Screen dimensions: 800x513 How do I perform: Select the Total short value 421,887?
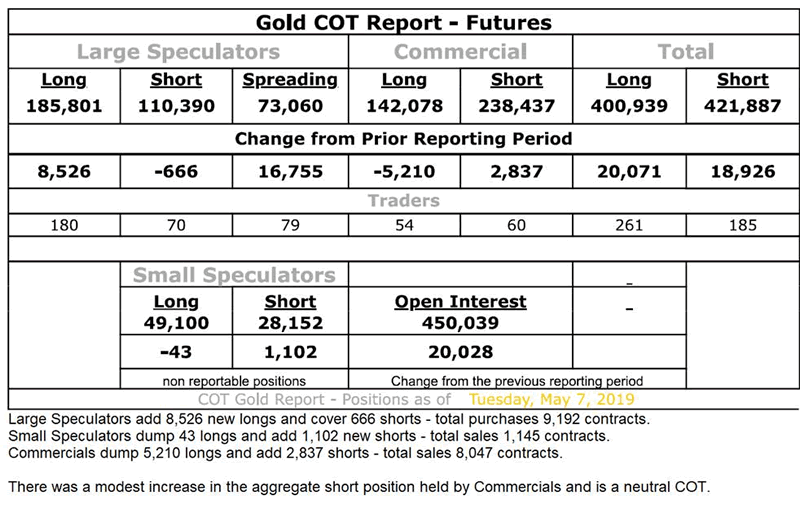point(742,105)
